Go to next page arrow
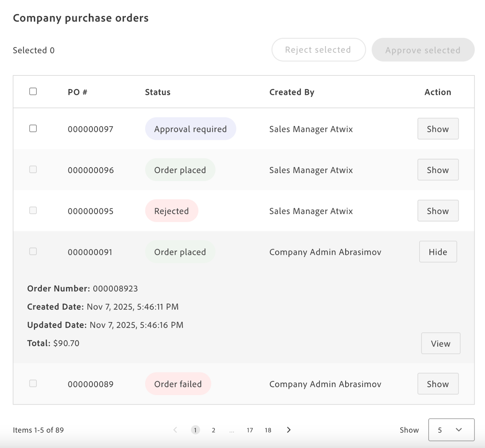The image size is (485, 448). tap(288, 430)
